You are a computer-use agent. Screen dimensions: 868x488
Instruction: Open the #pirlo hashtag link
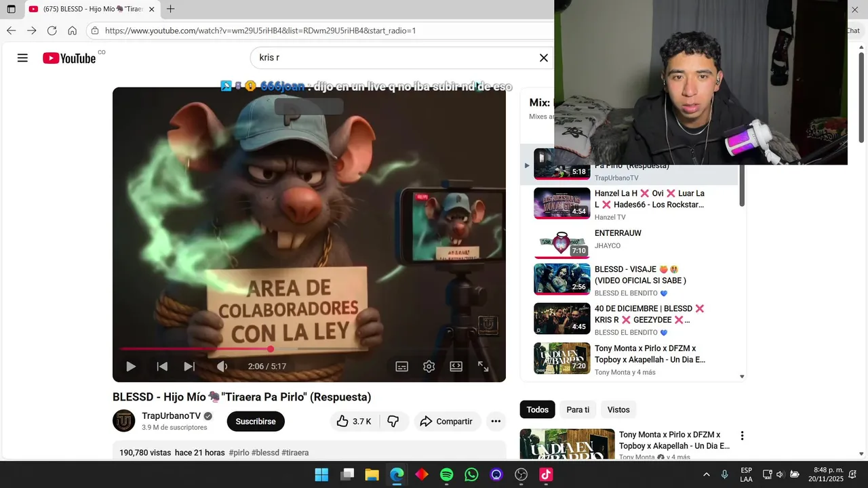point(239,453)
